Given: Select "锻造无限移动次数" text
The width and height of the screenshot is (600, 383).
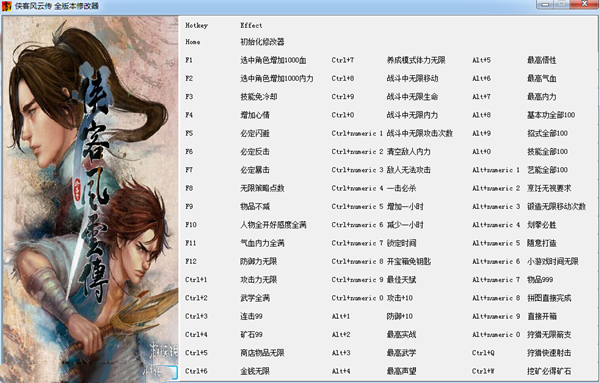Looking at the screenshot, I should (556, 207).
